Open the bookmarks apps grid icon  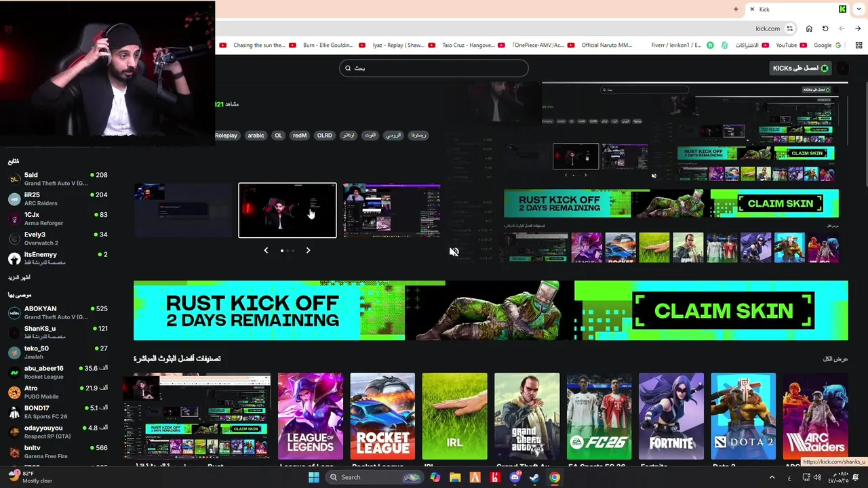pos(859,45)
